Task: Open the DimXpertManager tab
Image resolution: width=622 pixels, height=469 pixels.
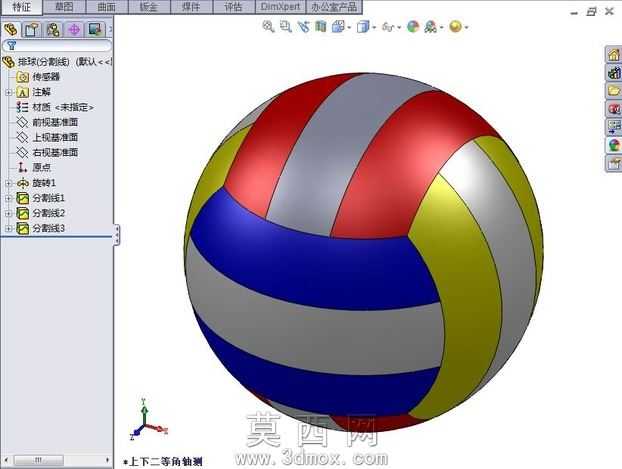Action: (74, 30)
